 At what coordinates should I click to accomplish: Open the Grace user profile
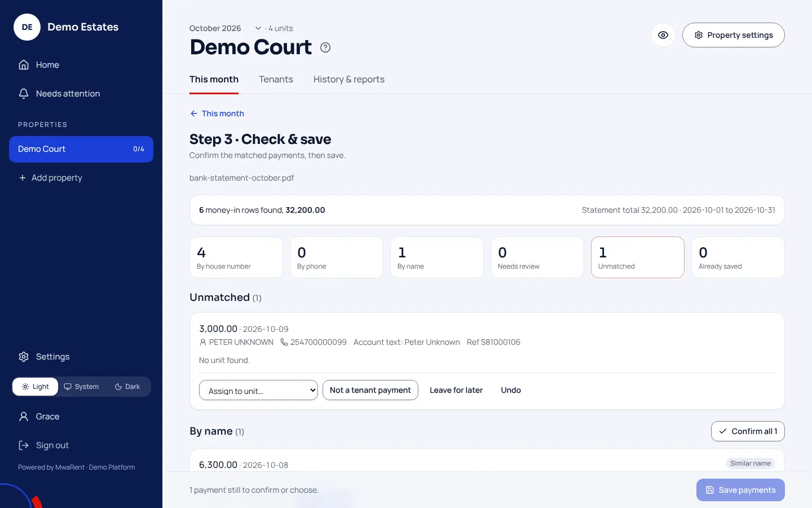pos(81,417)
